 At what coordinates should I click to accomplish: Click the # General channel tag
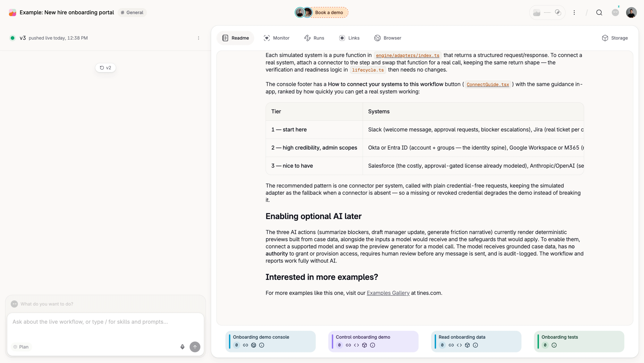(x=132, y=13)
